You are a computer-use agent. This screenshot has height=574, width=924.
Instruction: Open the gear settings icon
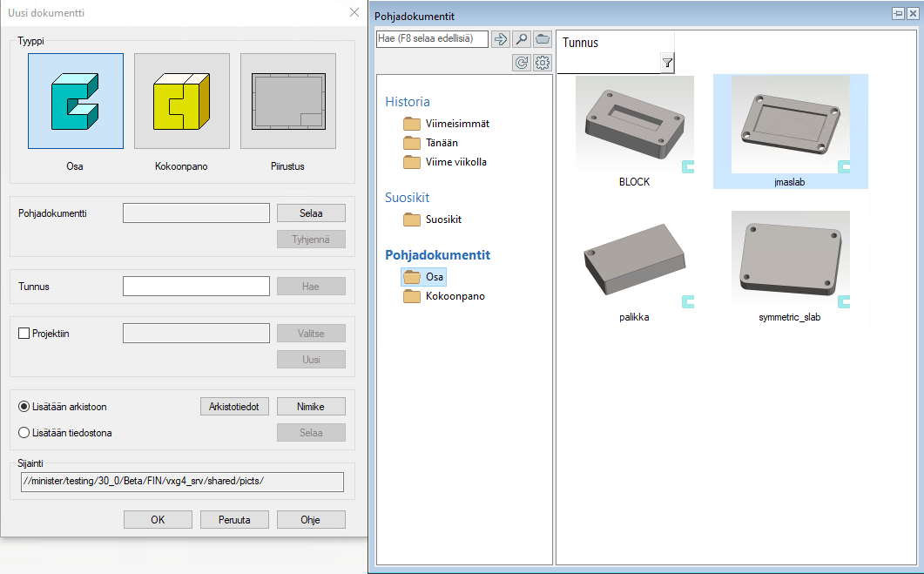point(543,63)
